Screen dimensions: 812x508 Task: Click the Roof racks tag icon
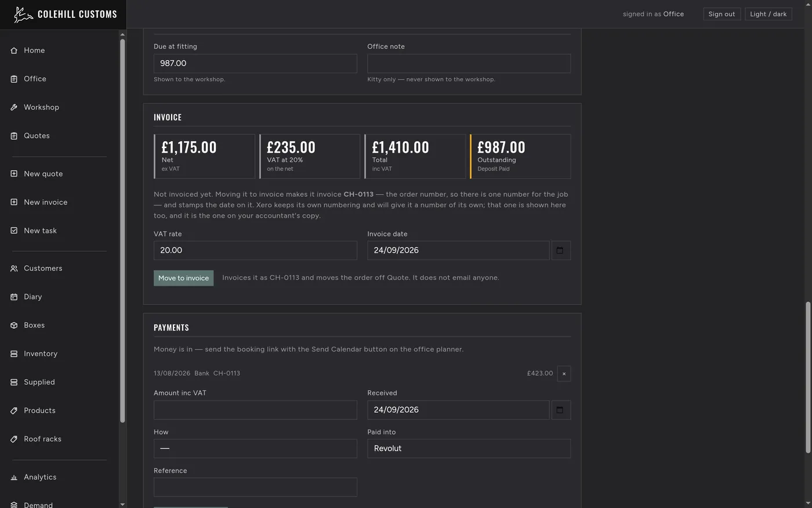[14, 439]
